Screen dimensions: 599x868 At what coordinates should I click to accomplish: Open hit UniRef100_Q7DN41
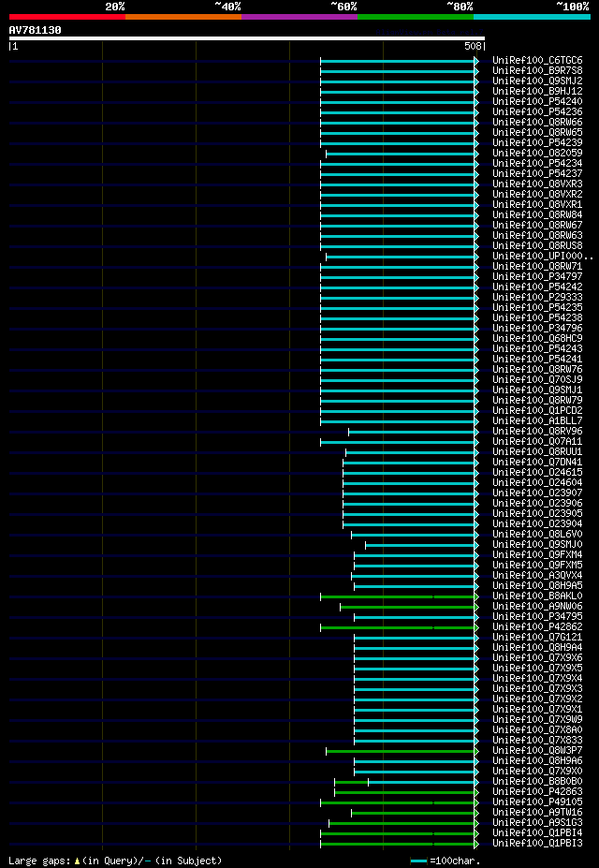pos(537,463)
